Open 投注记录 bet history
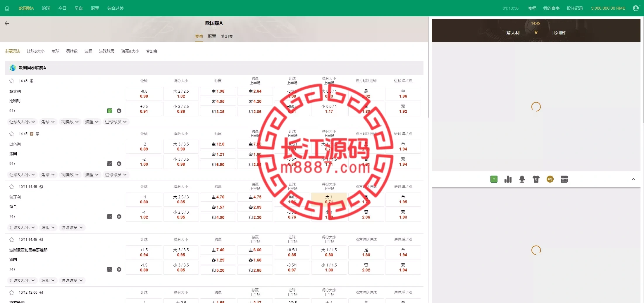The image size is (644, 303). pos(575,8)
